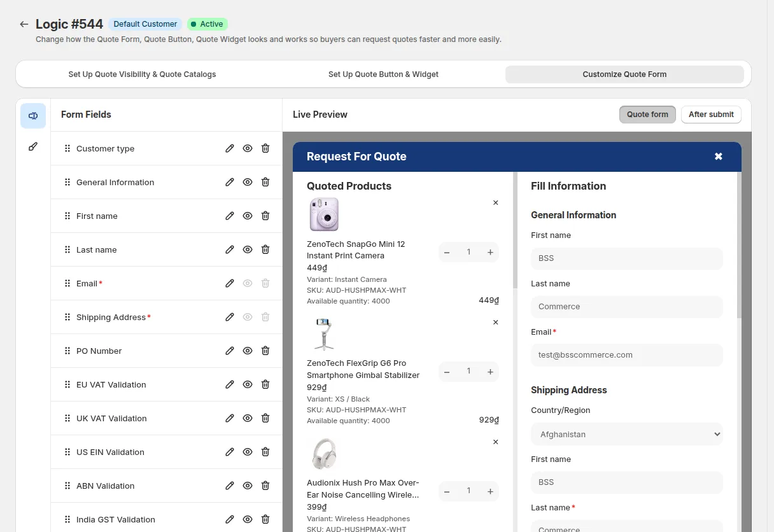Image resolution: width=774 pixels, height=532 pixels.
Task: Open the form fields sidebar icon
Action: [x=33, y=116]
